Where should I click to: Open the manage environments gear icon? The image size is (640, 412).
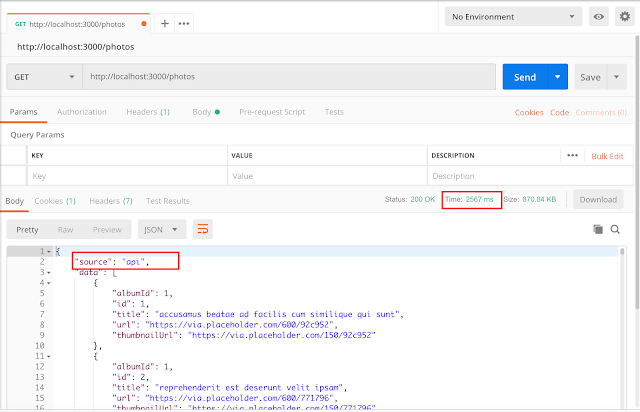pos(624,17)
